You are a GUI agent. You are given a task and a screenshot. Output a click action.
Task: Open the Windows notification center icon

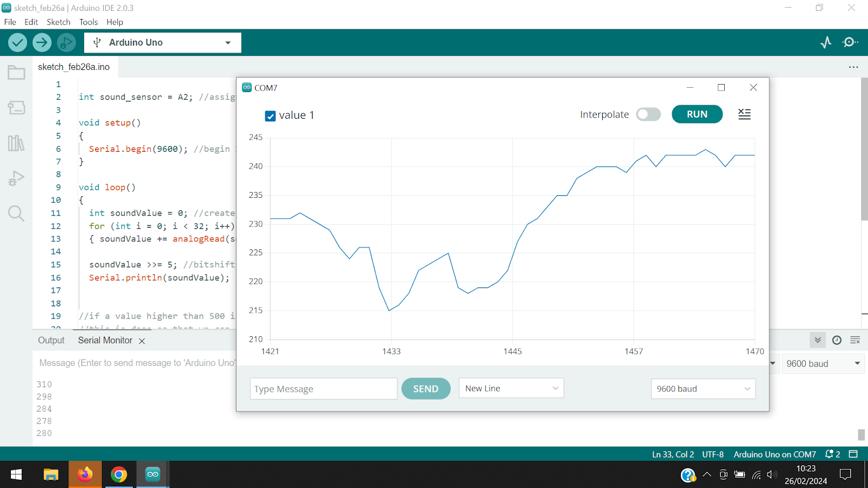[x=845, y=474]
